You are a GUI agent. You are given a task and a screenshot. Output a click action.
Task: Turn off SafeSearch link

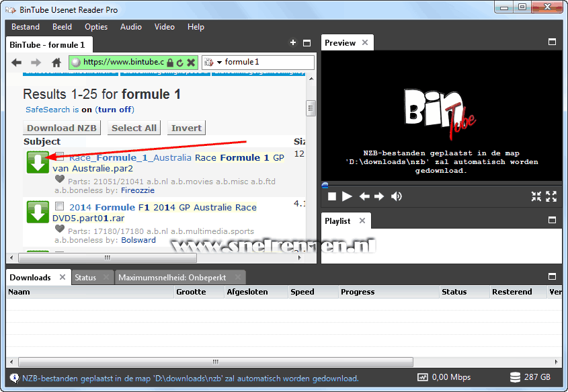click(114, 110)
